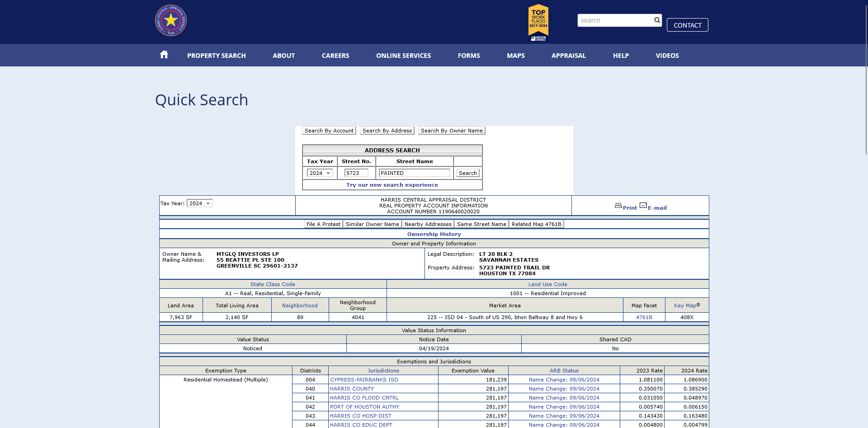Click the exemption value 181,239
The width and height of the screenshot is (868, 428).
496,380
